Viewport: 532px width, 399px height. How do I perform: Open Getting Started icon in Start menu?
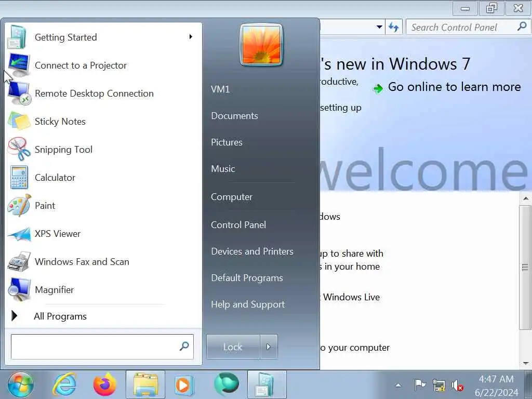click(x=17, y=37)
